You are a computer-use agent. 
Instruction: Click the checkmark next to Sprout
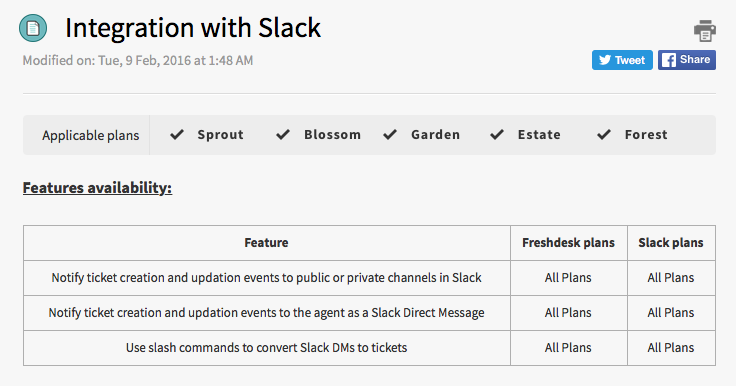point(177,135)
